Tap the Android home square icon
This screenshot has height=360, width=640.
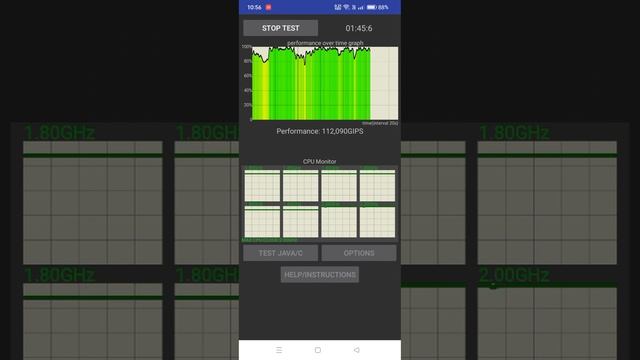(318, 350)
